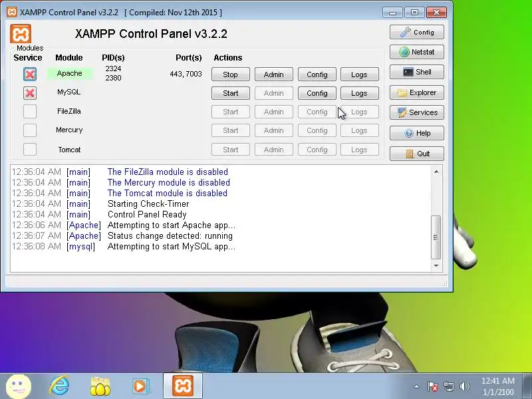The image size is (532, 399).
Task: Click the volume speaker tray icon
Action: coord(464,386)
